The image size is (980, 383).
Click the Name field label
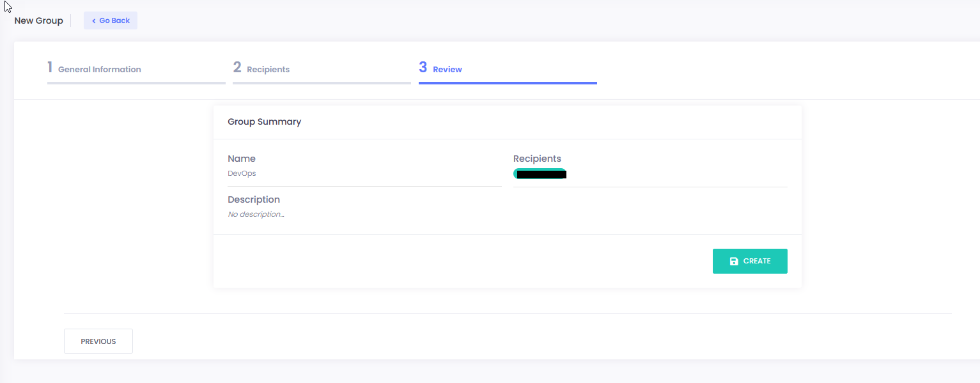(242, 159)
